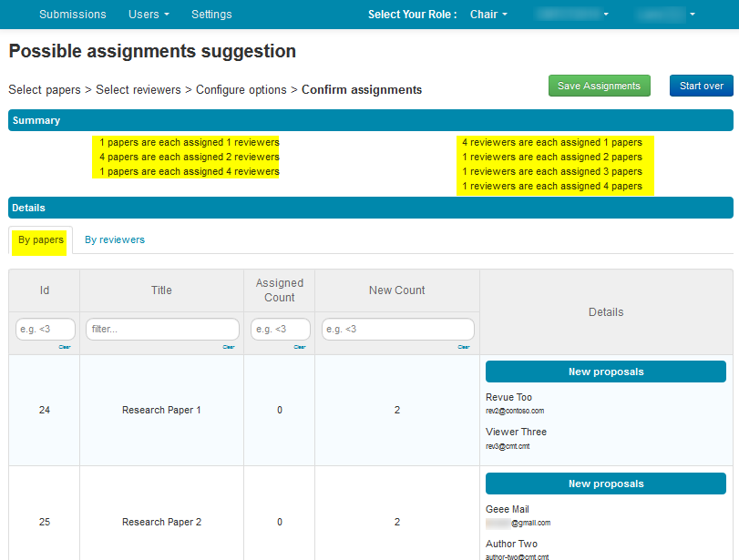Click the Select papers breadcrumb step
This screenshot has height=560, width=739.
click(x=45, y=89)
